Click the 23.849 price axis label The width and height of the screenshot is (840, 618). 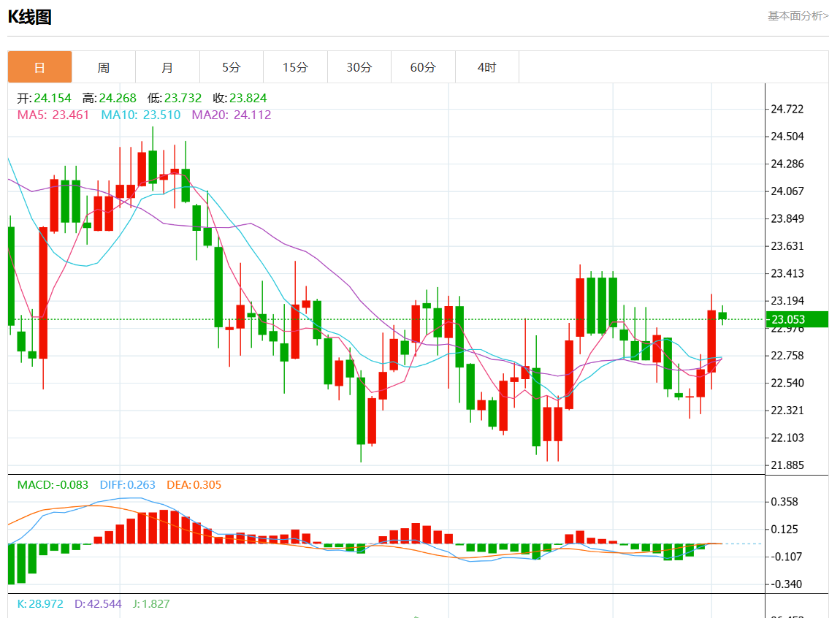click(787, 218)
